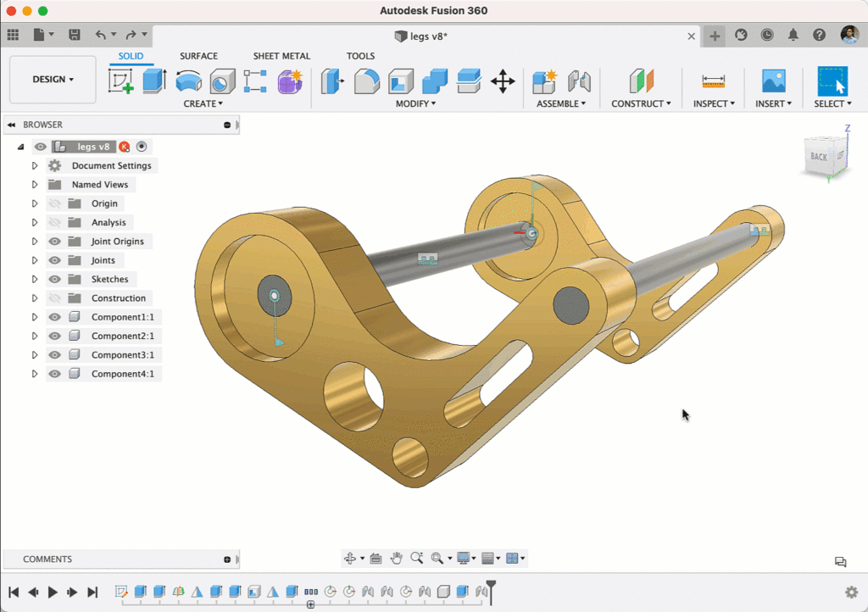
Task: Open display settings in the navigation bar
Action: 465,558
